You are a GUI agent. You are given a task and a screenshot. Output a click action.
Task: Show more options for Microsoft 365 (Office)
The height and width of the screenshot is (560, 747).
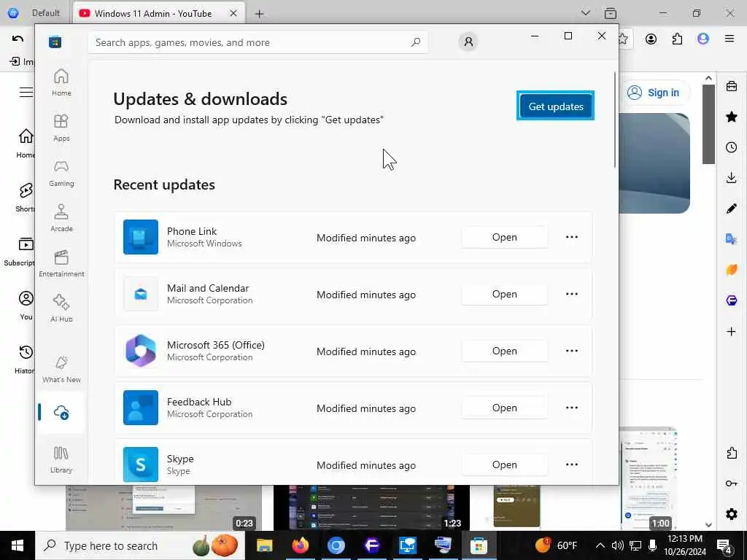pyautogui.click(x=572, y=351)
